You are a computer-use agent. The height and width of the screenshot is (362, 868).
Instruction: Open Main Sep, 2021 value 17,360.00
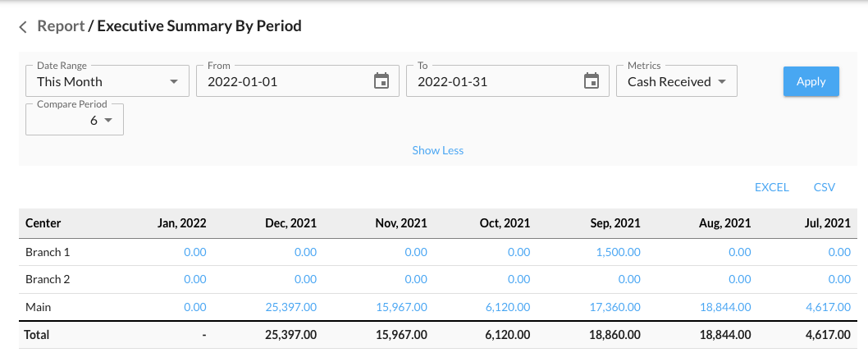(614, 307)
